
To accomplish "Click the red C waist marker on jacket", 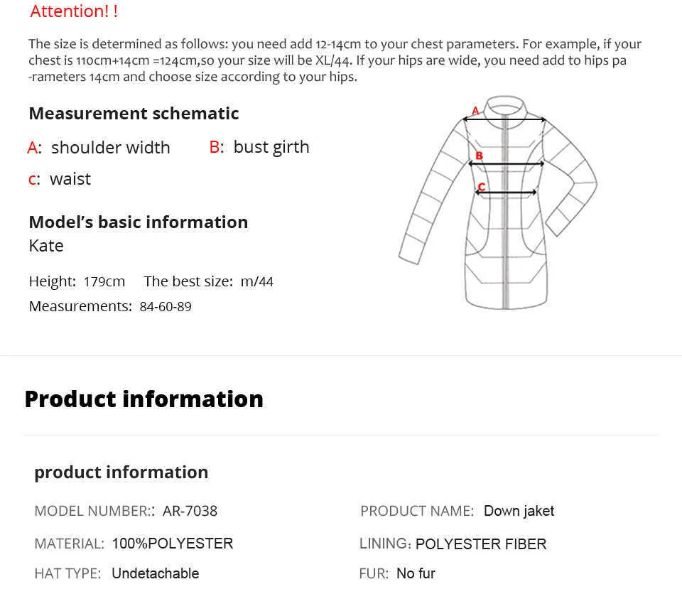I will (x=481, y=187).
